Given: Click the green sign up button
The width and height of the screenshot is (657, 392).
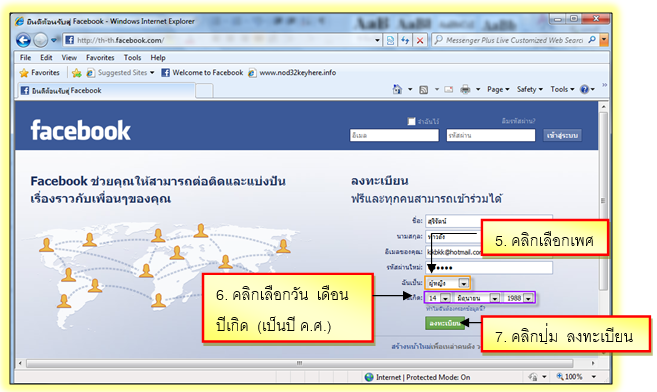Looking at the screenshot, I should point(445,323).
